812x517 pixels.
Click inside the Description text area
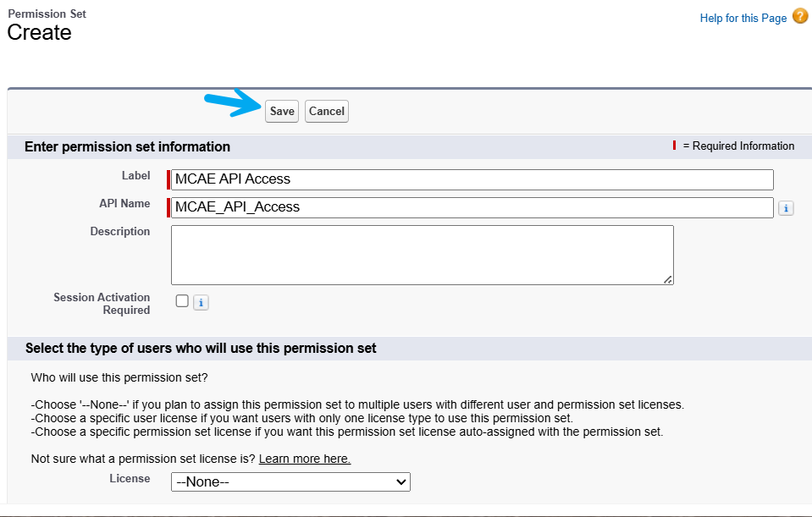[422, 255]
